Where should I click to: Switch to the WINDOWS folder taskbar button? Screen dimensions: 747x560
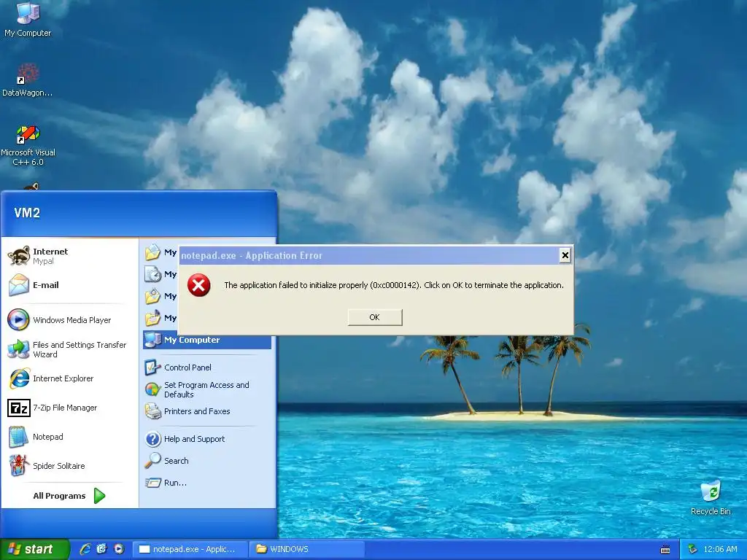307,549
